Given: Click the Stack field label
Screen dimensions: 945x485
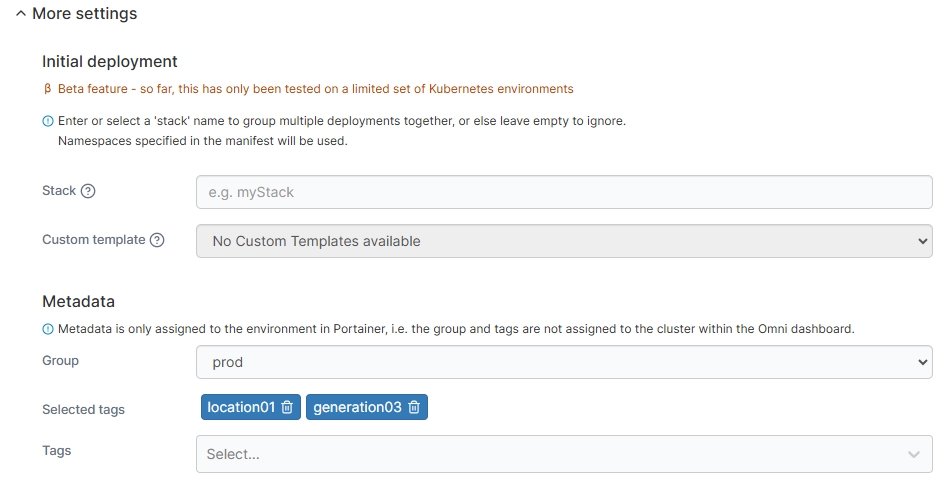Looking at the screenshot, I should [x=59, y=191].
